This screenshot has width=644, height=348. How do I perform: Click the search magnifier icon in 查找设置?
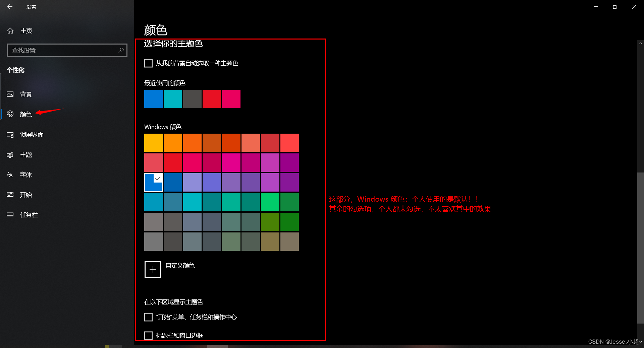pyautogui.click(x=121, y=50)
